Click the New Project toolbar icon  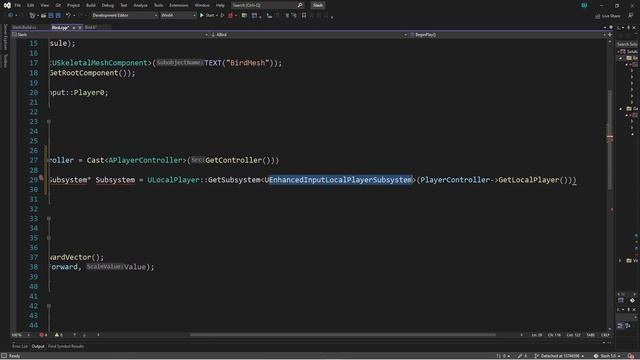(32, 16)
